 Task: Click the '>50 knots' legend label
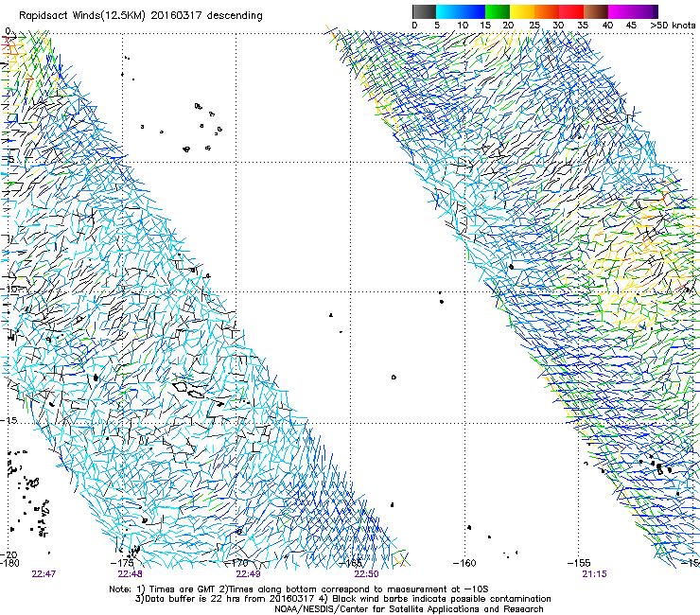tap(673, 26)
